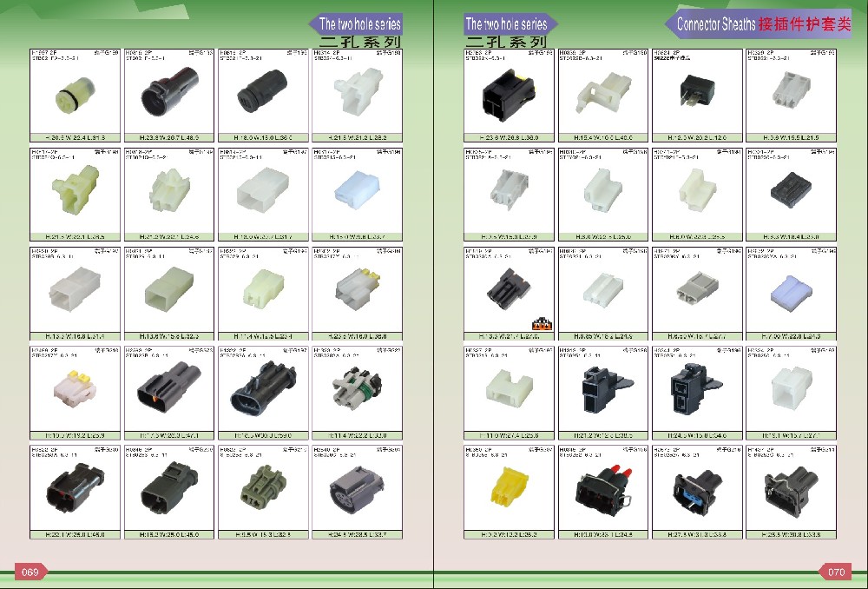Viewport: 868px width, 589px height.
Task: Select the round connector with black O-ring
Action: click(75, 97)
